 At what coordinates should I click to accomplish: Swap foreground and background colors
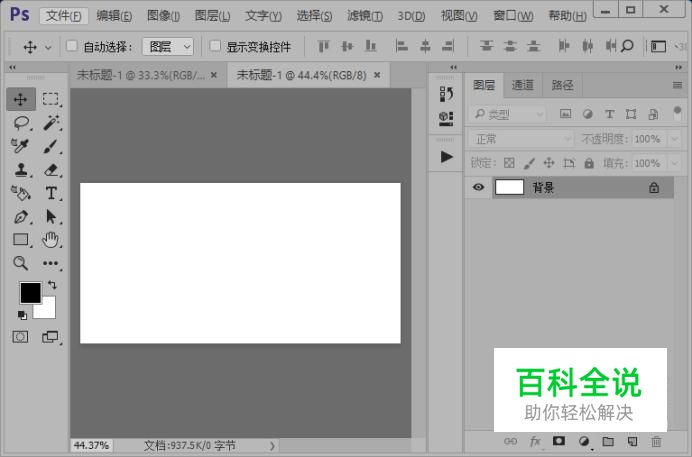52,285
